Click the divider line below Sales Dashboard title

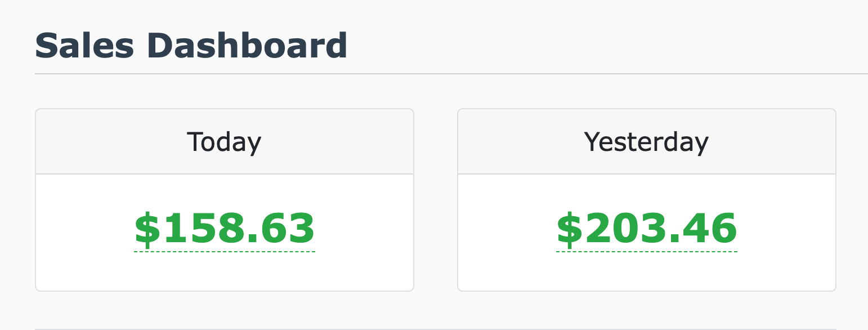(x=450, y=74)
